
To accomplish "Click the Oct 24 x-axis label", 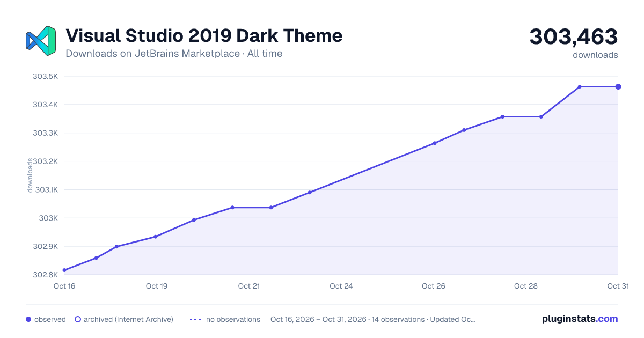I will pos(341,286).
